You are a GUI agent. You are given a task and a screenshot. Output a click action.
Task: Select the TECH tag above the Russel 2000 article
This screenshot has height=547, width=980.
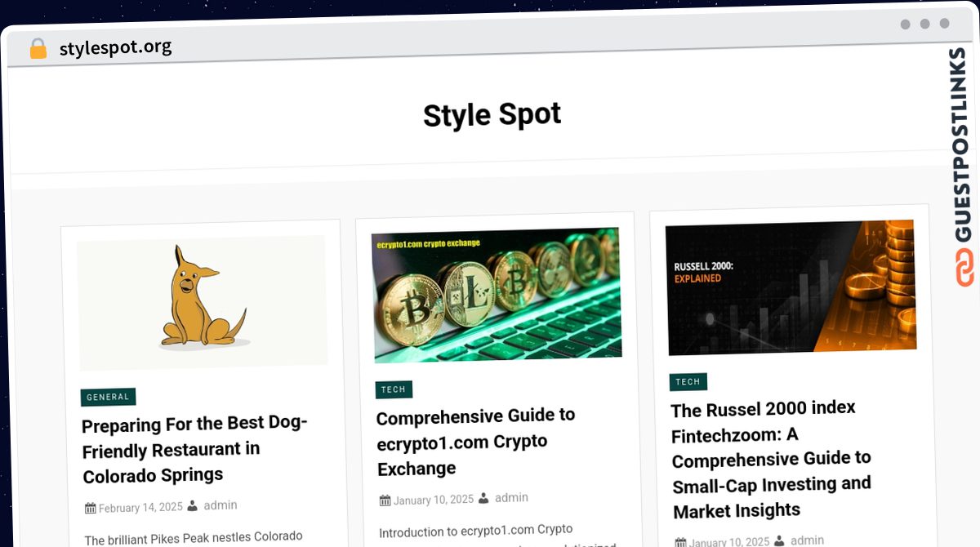[x=688, y=381]
